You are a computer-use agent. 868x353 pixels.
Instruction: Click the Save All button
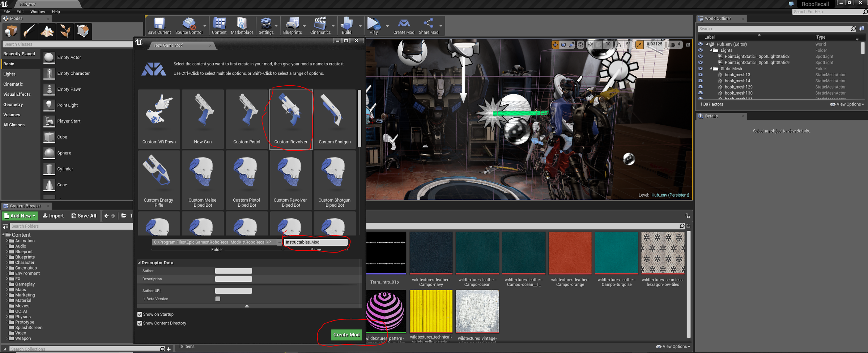click(x=84, y=216)
